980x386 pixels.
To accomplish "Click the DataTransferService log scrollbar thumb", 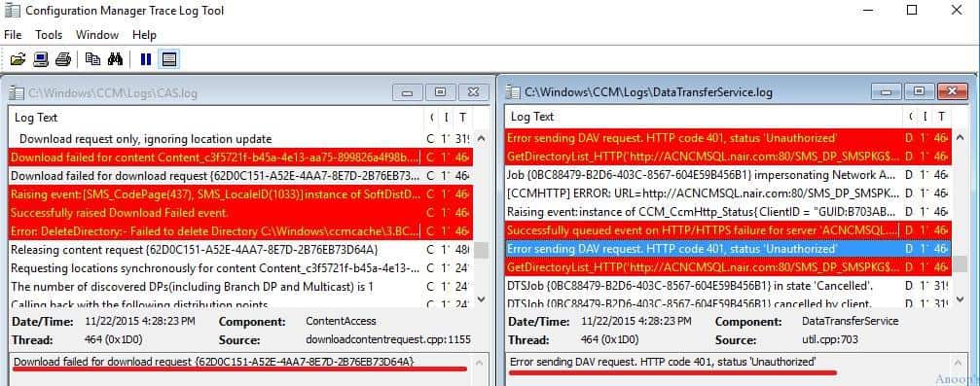I will click(961, 264).
